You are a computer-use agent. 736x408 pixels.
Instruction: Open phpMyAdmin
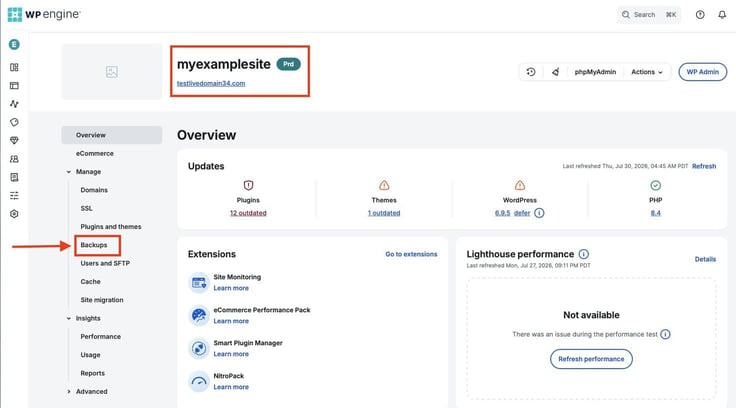point(595,72)
